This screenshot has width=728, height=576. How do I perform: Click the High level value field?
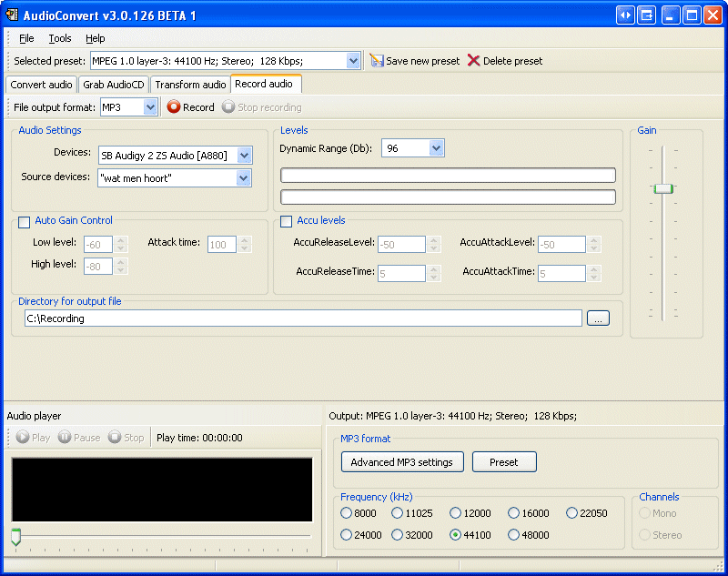click(98, 266)
